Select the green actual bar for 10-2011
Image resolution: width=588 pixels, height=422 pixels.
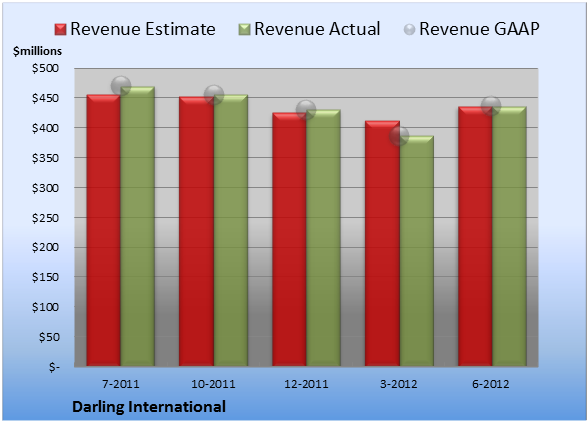[231, 230]
